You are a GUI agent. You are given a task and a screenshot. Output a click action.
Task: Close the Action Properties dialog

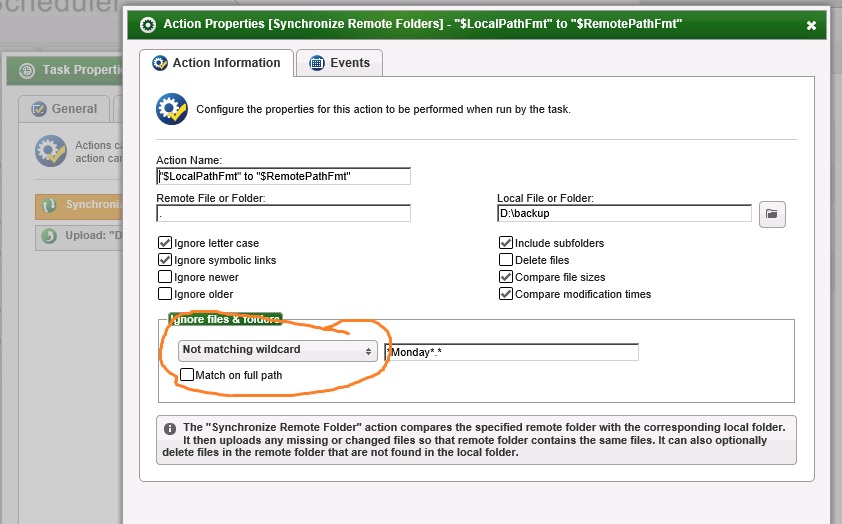pos(811,25)
